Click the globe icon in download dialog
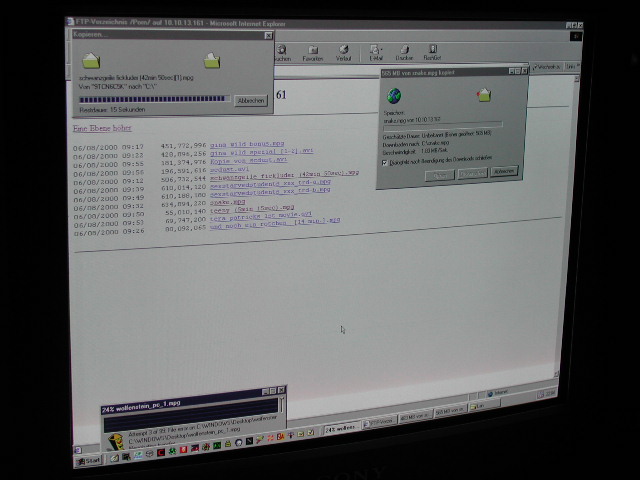640x480 pixels. click(x=394, y=96)
